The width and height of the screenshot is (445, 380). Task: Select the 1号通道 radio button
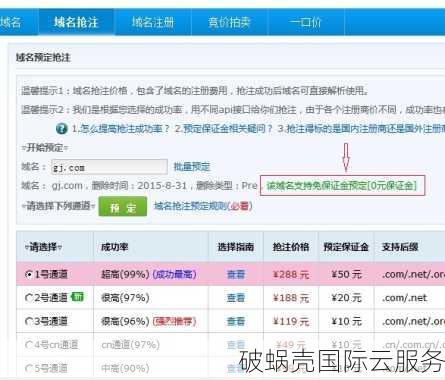click(29, 274)
